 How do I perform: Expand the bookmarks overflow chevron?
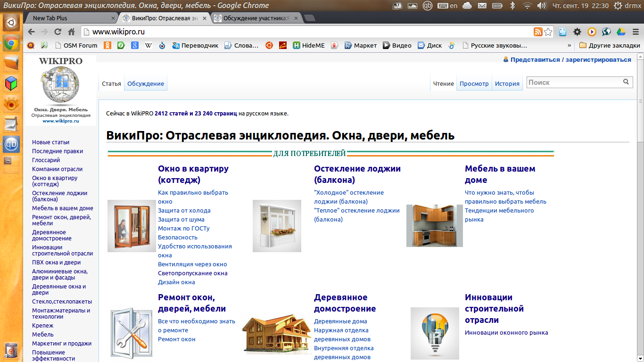[570, 46]
